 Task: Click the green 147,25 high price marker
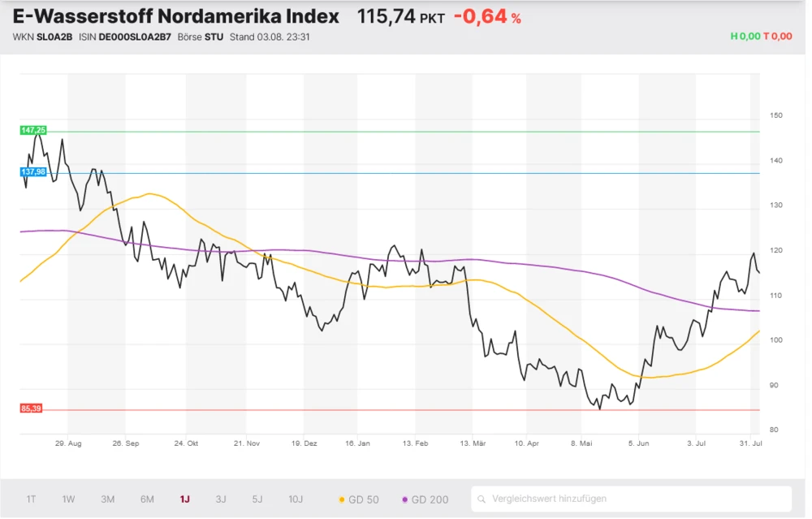click(33, 130)
